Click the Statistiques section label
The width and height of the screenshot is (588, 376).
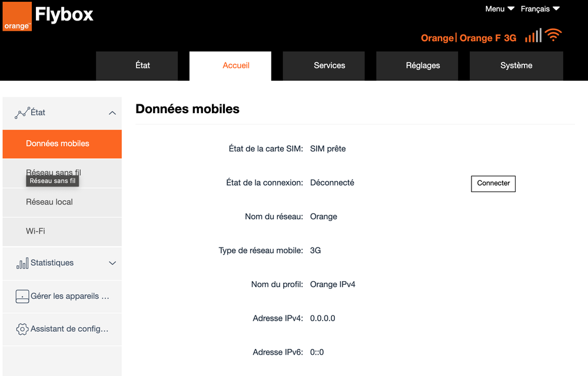pos(52,263)
